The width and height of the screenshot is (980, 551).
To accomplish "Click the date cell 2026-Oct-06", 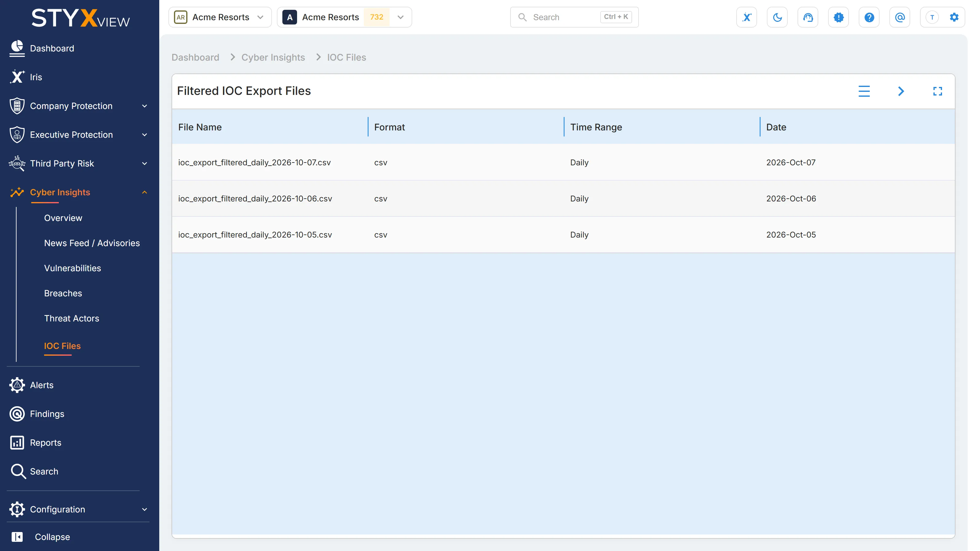I will point(791,198).
